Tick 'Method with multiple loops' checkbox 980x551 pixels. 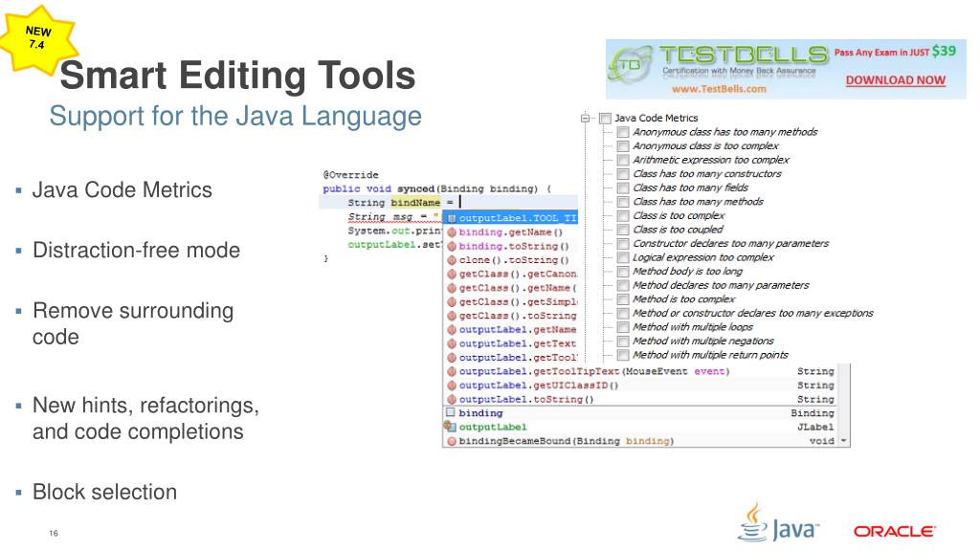pos(622,327)
